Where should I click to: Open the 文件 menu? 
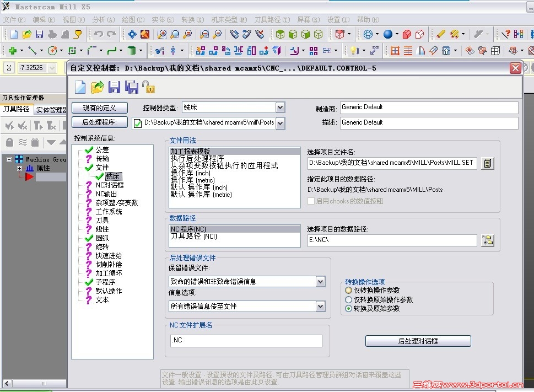[14, 20]
